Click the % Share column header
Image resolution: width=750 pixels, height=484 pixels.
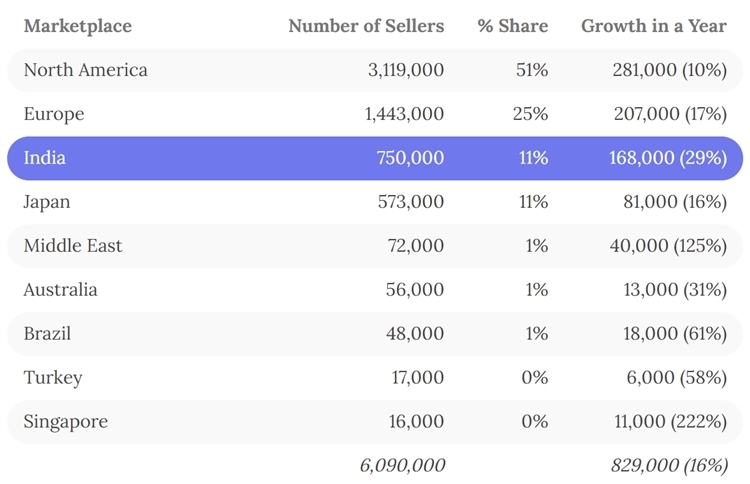(512, 26)
